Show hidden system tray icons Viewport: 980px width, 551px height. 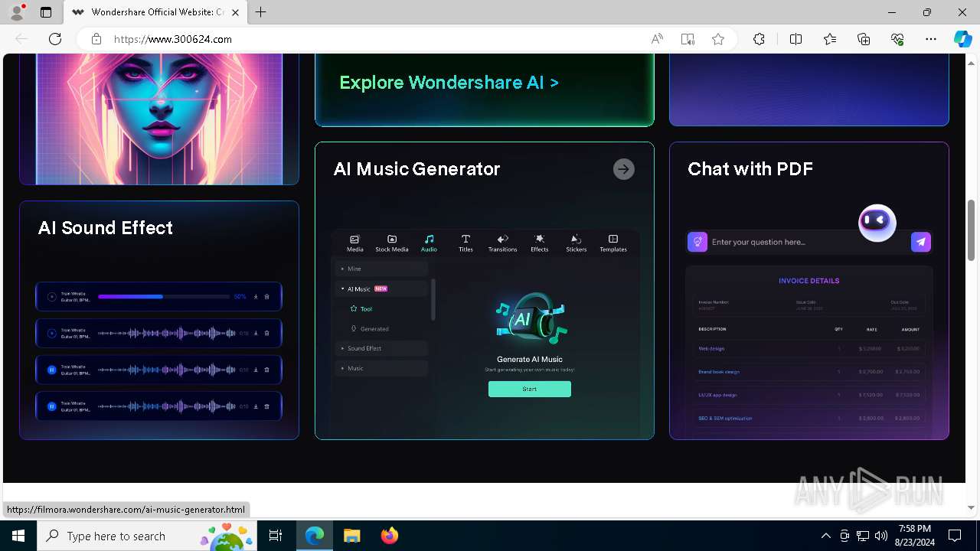click(x=825, y=536)
